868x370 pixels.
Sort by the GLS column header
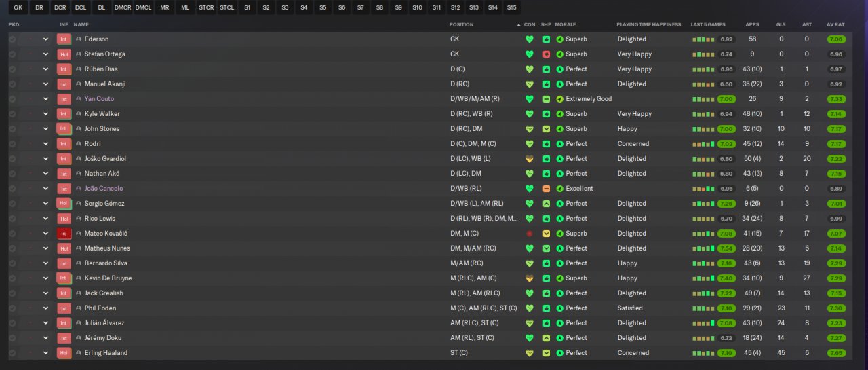(x=781, y=24)
